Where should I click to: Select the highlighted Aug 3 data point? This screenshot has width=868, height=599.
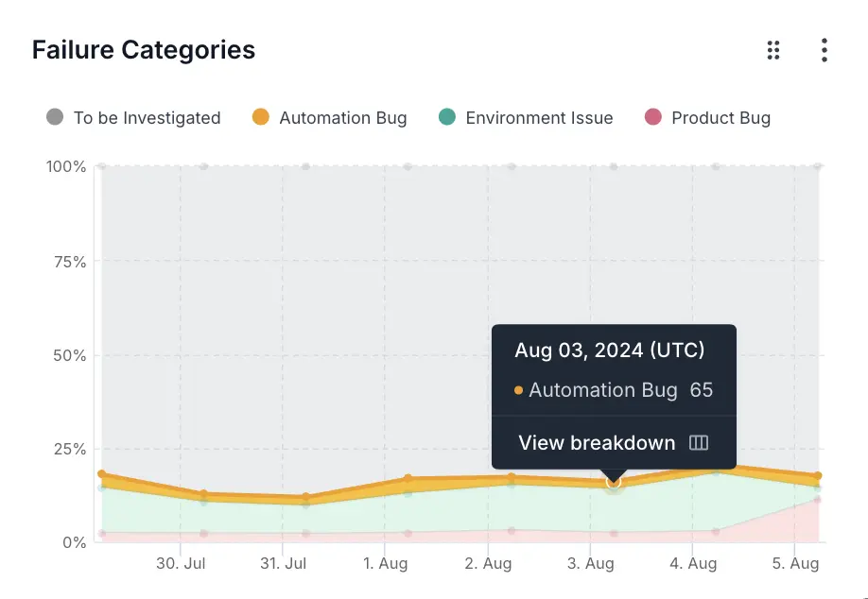click(614, 483)
